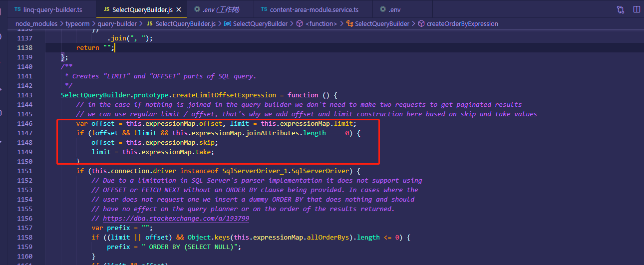This screenshot has height=265, width=644.
Task: Open SelectQueryBuilder class breadcrumb after <function>
Action: [377, 23]
